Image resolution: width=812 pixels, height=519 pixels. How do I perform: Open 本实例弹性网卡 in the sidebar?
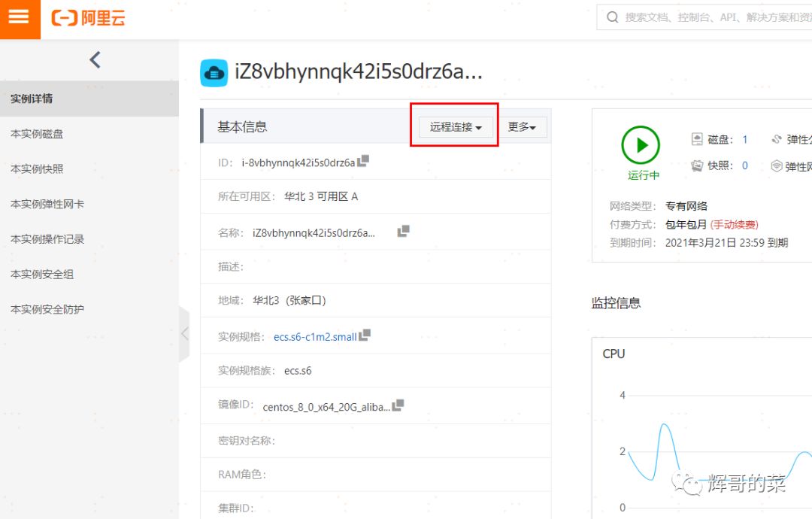tap(89, 204)
